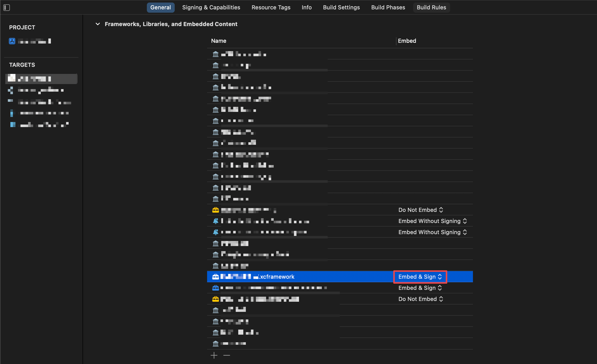The image size is (597, 364).
Task: Open the last Do Not Embed dropdown
Action: click(x=421, y=299)
